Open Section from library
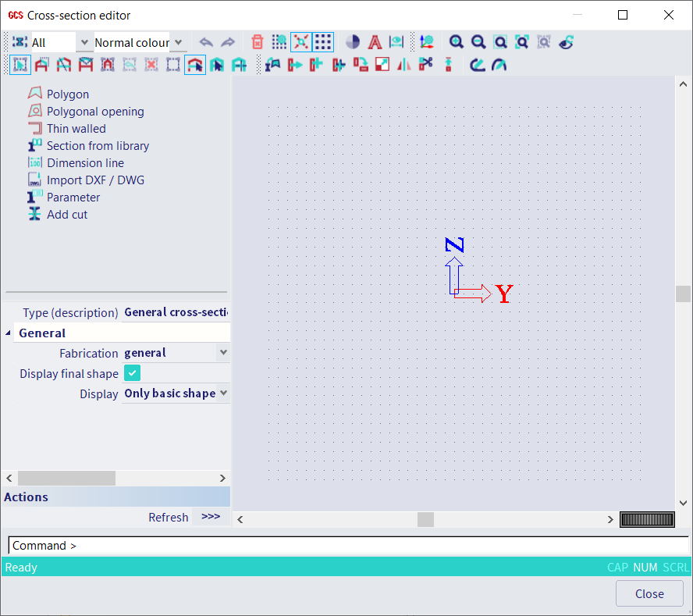 tap(97, 145)
